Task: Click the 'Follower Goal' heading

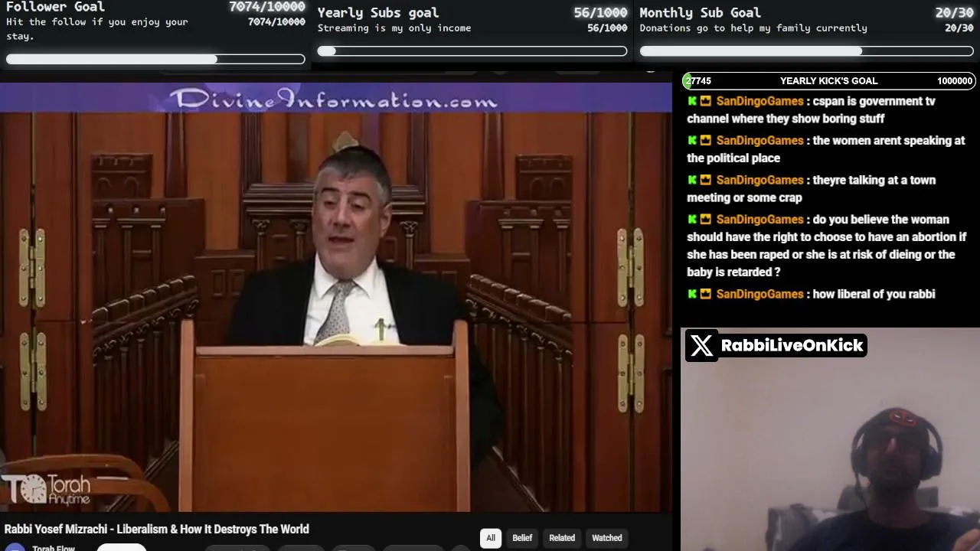Action: click(55, 7)
